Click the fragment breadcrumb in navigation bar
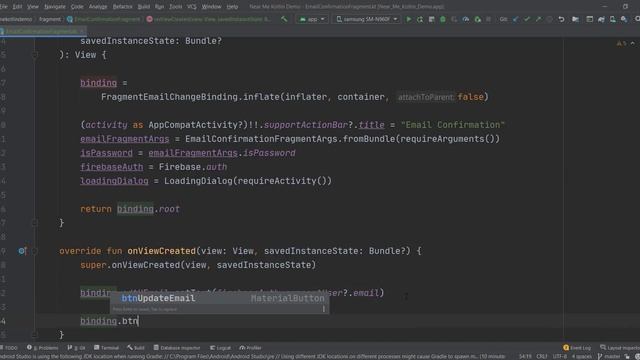The height and width of the screenshot is (360, 640). pos(50,19)
